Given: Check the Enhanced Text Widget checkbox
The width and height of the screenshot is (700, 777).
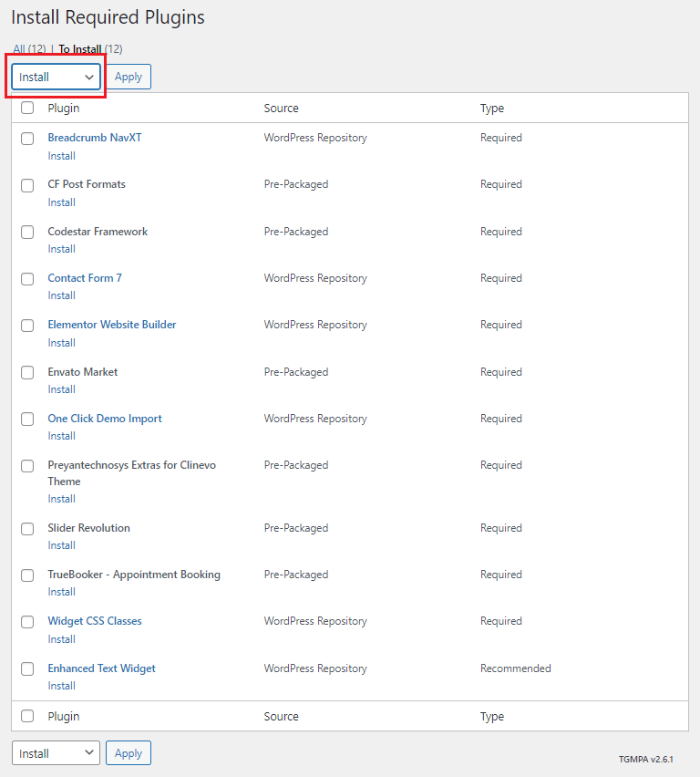Looking at the screenshot, I should 27,669.
